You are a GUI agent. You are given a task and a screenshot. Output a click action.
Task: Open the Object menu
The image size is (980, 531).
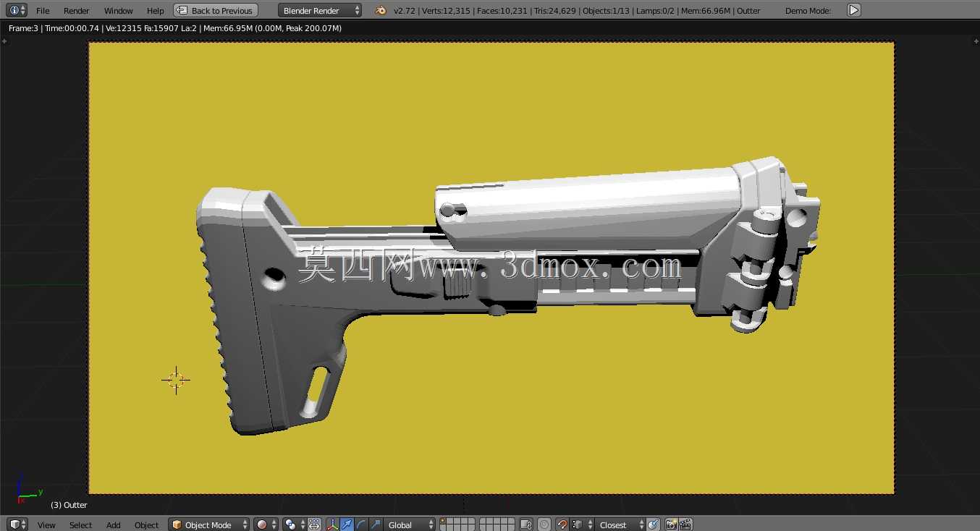146,525
